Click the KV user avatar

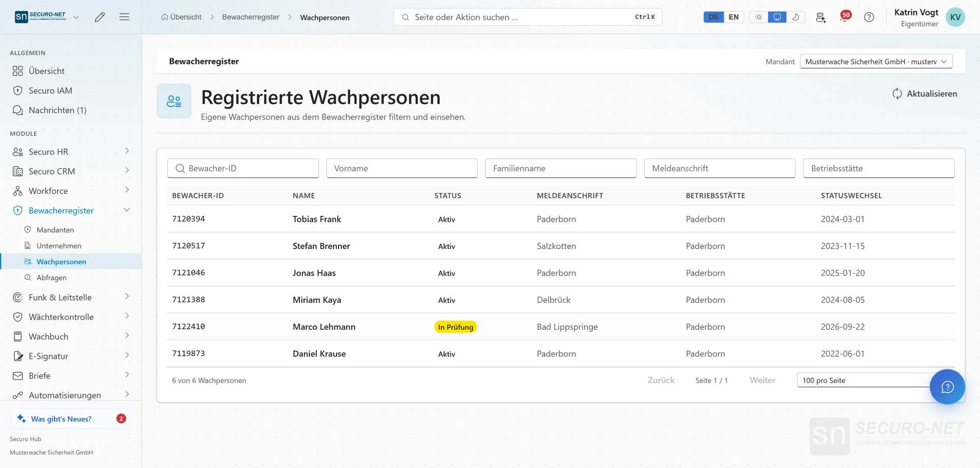tap(955, 17)
